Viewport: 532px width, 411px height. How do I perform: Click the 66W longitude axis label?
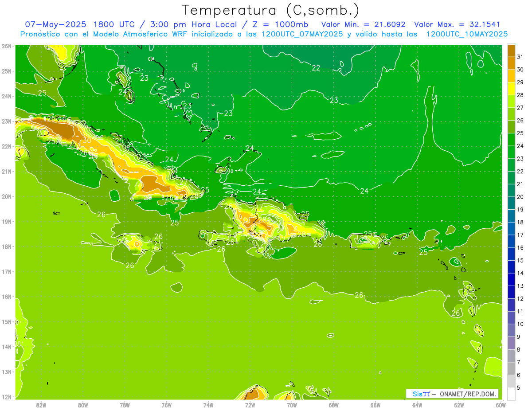pos(376,404)
